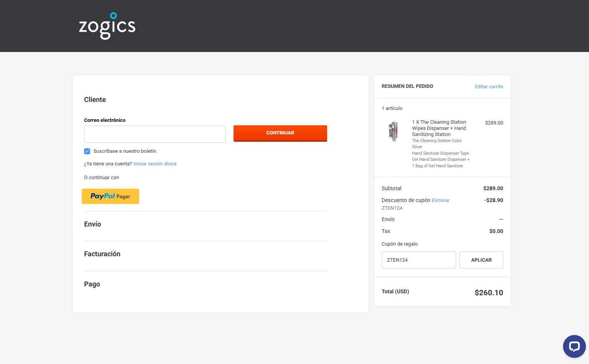Image resolution: width=589 pixels, height=364 pixels.
Task: Click the Tax $0.00 value
Action: pyautogui.click(x=496, y=231)
